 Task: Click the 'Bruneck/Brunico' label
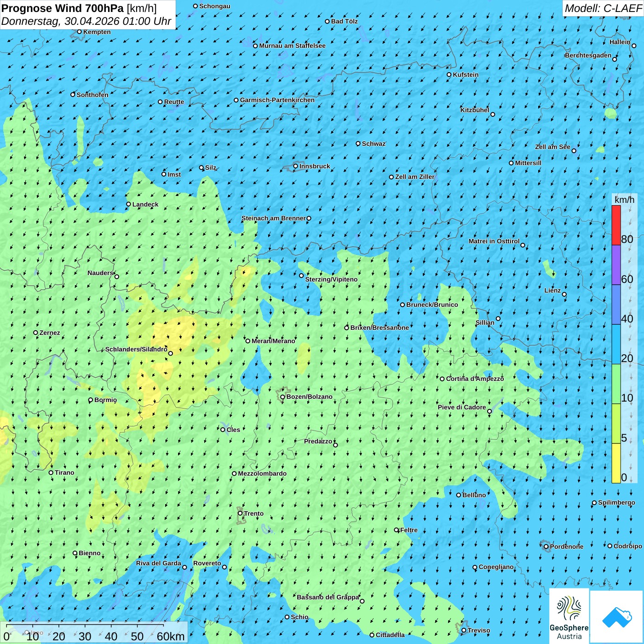pyautogui.click(x=432, y=305)
